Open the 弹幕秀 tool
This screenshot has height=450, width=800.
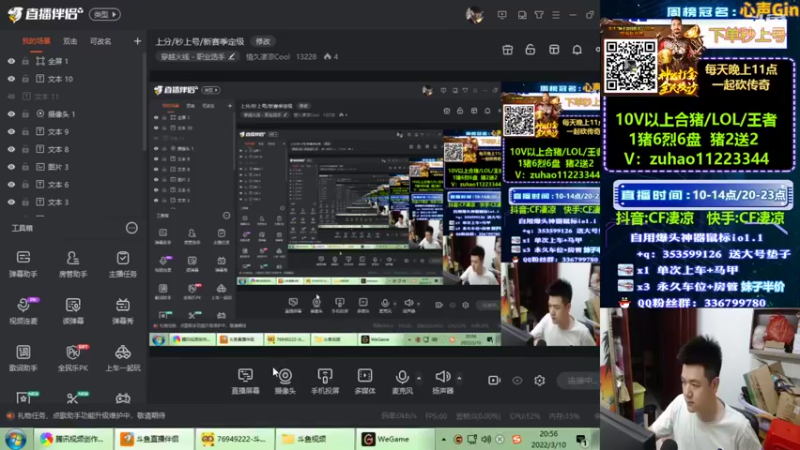[122, 311]
